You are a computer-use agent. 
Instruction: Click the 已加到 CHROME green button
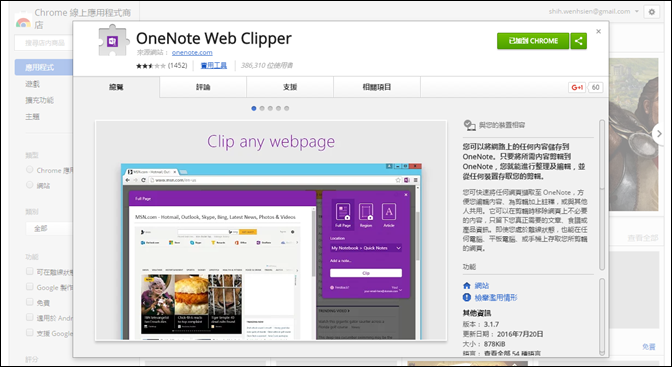point(533,41)
